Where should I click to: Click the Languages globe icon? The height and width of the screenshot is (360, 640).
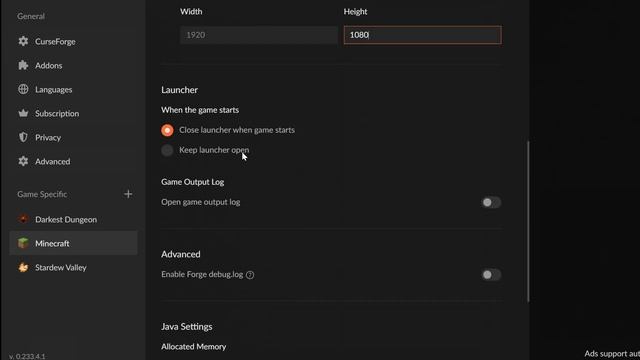click(x=23, y=89)
